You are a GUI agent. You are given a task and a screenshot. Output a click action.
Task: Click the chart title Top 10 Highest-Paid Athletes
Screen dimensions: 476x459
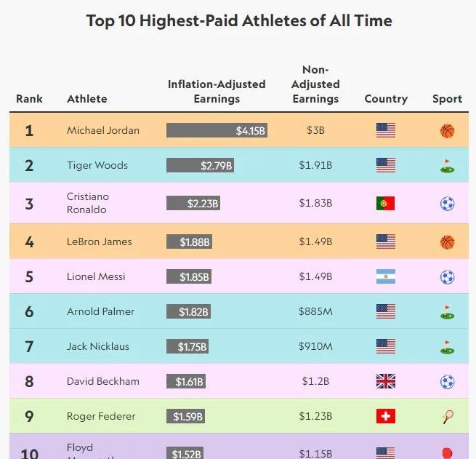click(x=239, y=20)
